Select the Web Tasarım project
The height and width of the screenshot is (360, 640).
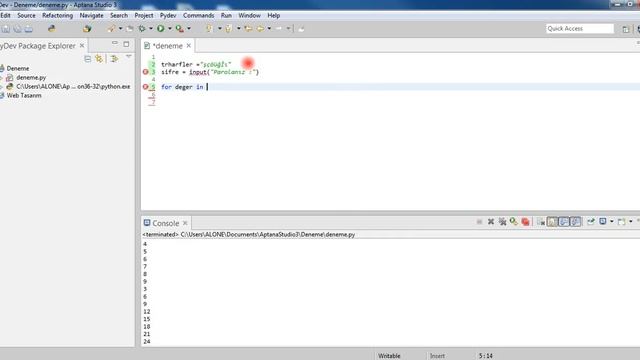tap(24, 96)
